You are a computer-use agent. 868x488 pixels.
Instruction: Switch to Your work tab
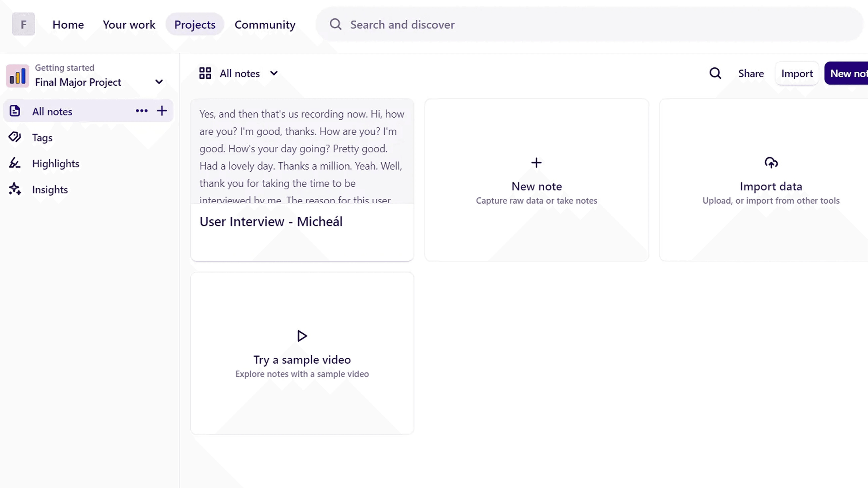point(129,25)
